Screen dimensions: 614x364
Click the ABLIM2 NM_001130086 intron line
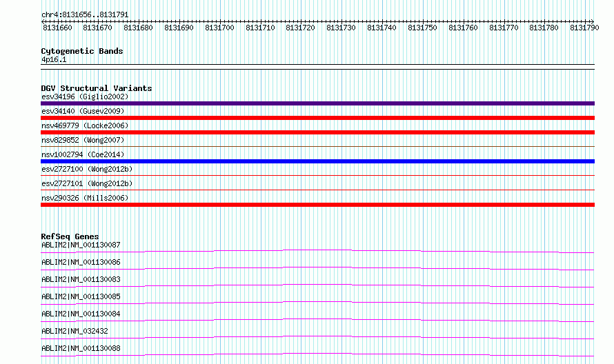pos(317,268)
